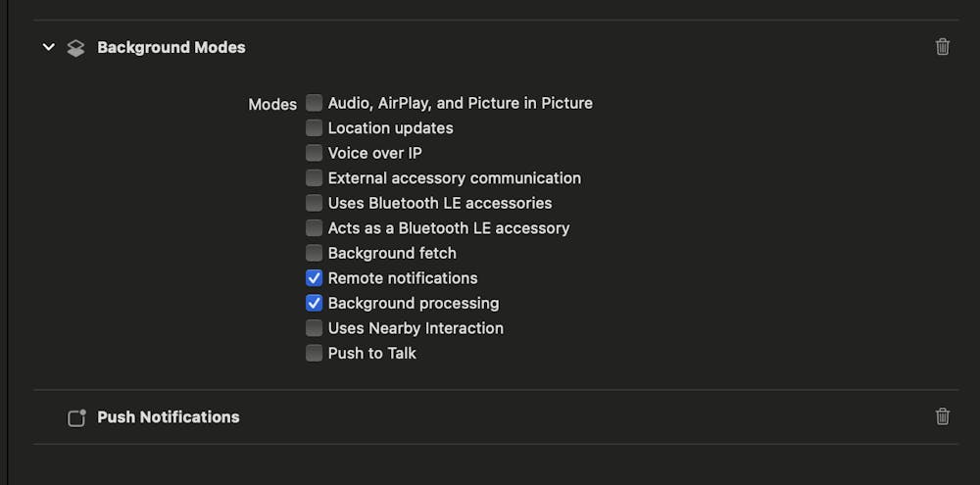The width and height of the screenshot is (980, 485).
Task: Tick External accessory communication checkbox
Action: 314,177
